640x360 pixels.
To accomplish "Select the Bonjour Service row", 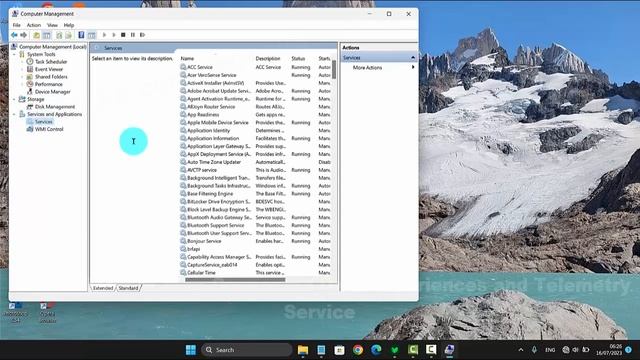I will point(255,241).
